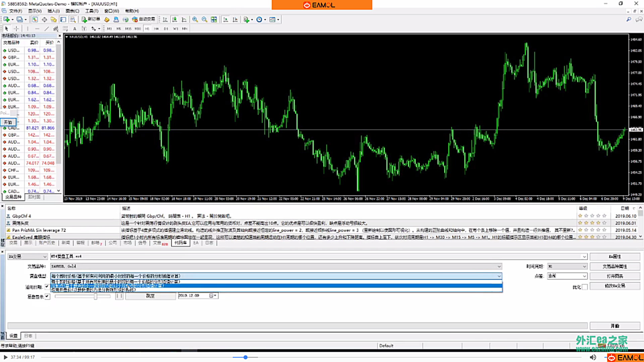Select H1 timeframe button

point(147,28)
